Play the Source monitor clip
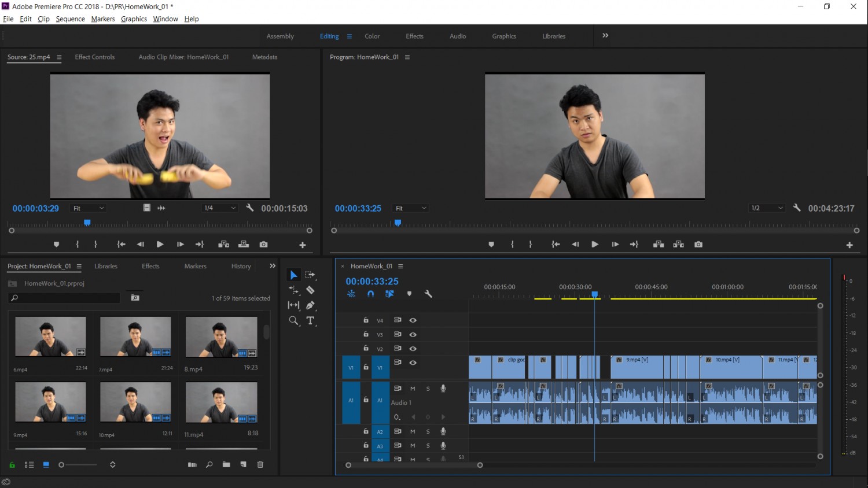 point(160,245)
